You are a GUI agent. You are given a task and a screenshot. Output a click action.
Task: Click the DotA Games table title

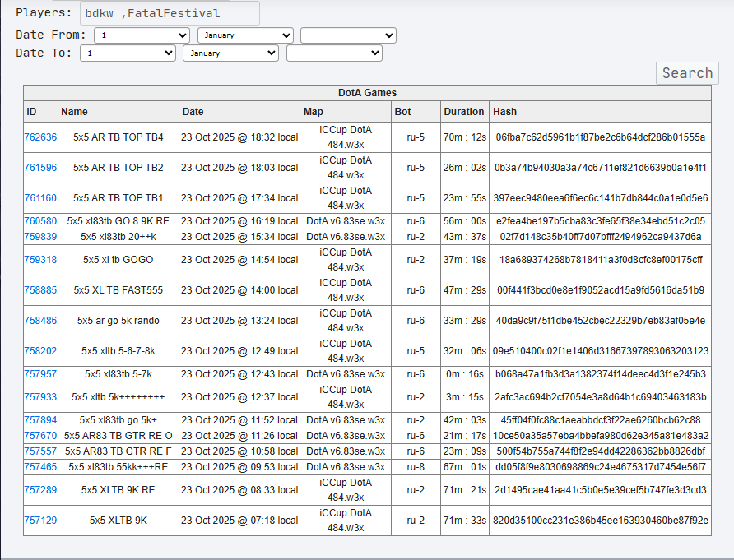point(368,93)
